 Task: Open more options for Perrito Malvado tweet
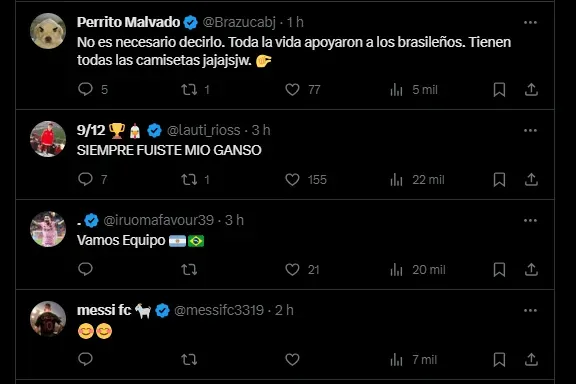click(530, 22)
